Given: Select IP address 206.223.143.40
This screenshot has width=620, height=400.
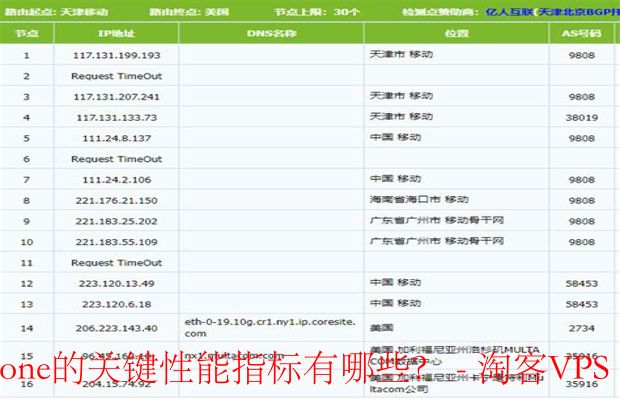Looking at the screenshot, I should [117, 328].
